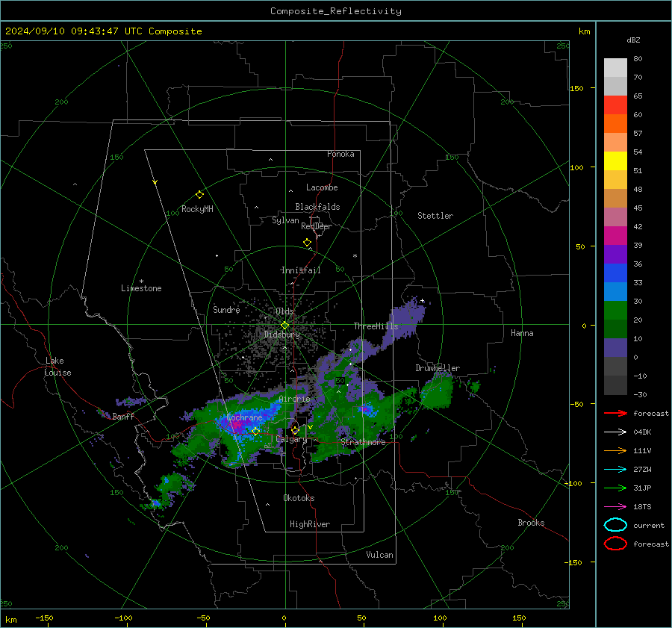672x628 pixels.
Task: Select the Hanna town label
Action: click(522, 333)
